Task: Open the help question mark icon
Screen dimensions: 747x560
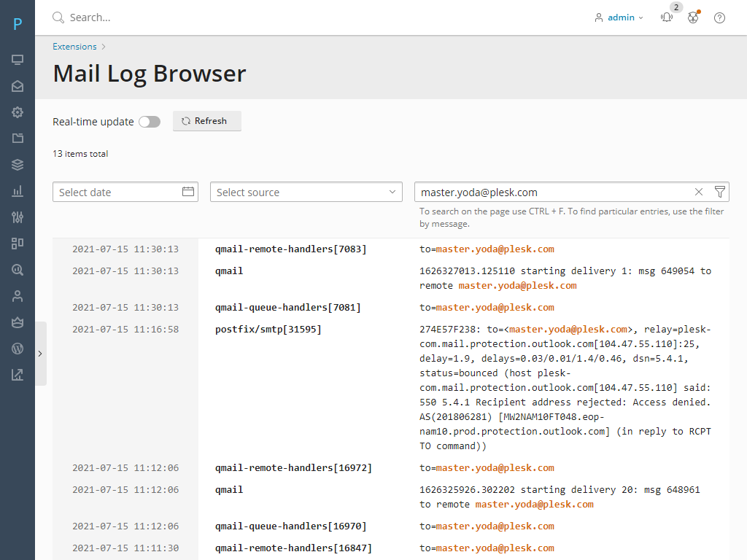Action: (x=719, y=17)
